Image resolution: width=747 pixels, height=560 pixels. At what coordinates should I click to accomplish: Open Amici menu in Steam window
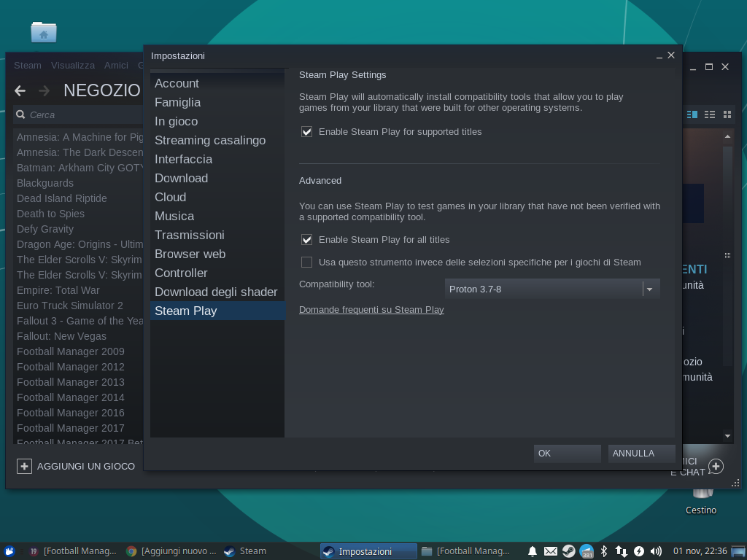116,65
